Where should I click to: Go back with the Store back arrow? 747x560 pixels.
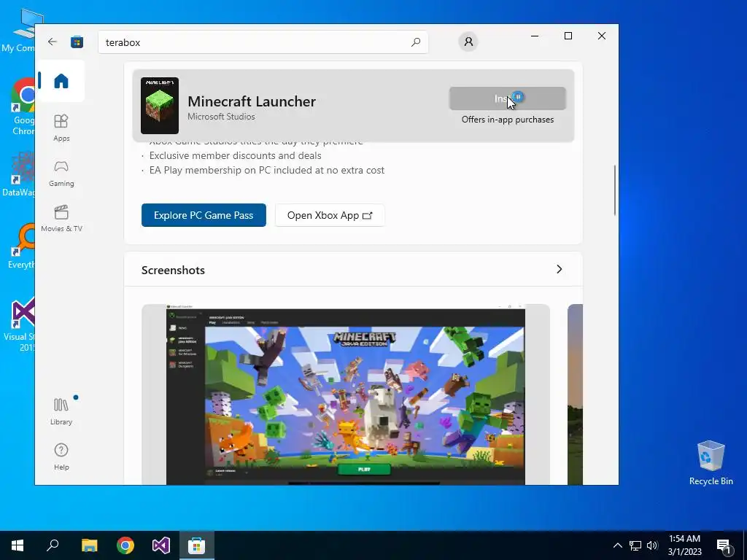point(53,42)
